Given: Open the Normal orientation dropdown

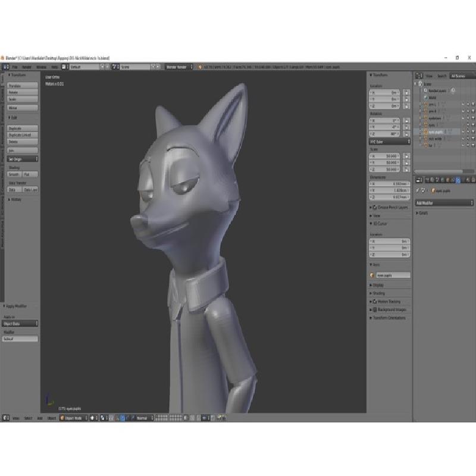Looking at the screenshot, I should pos(144,418).
